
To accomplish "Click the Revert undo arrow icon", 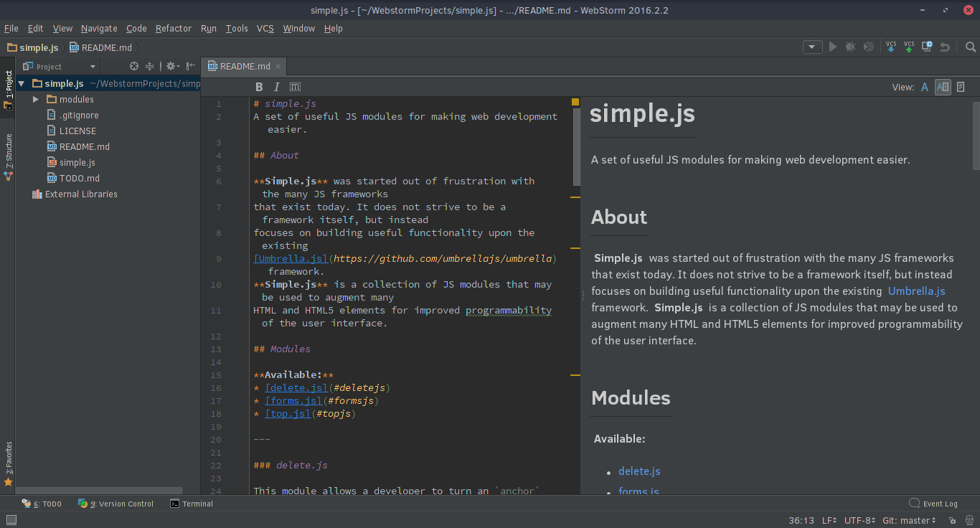I will pyautogui.click(x=945, y=47).
